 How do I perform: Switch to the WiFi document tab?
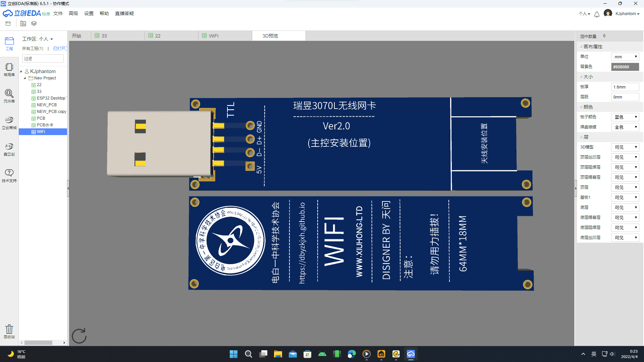point(225,36)
